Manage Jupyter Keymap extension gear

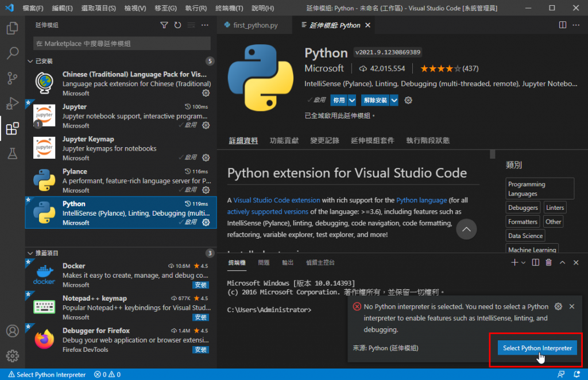(x=206, y=158)
